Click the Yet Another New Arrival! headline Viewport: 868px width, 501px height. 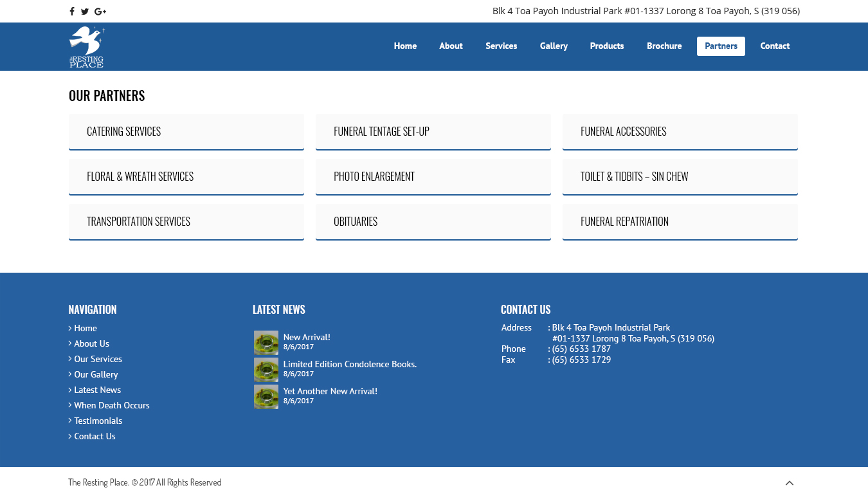click(330, 391)
